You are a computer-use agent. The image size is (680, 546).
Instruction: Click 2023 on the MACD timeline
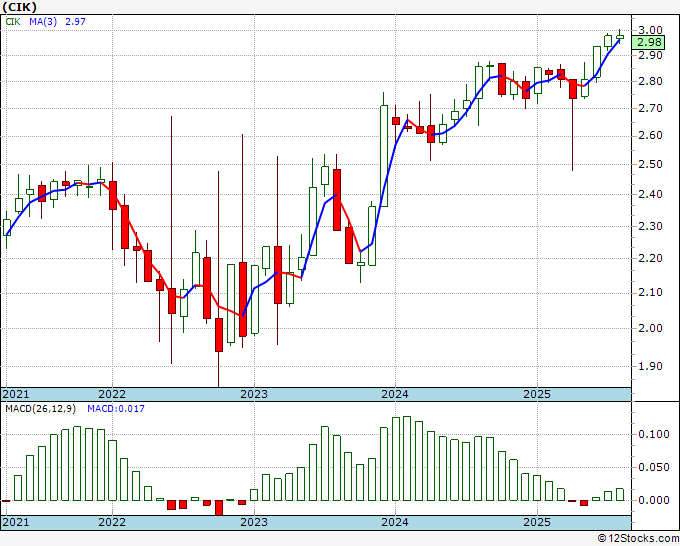254,522
